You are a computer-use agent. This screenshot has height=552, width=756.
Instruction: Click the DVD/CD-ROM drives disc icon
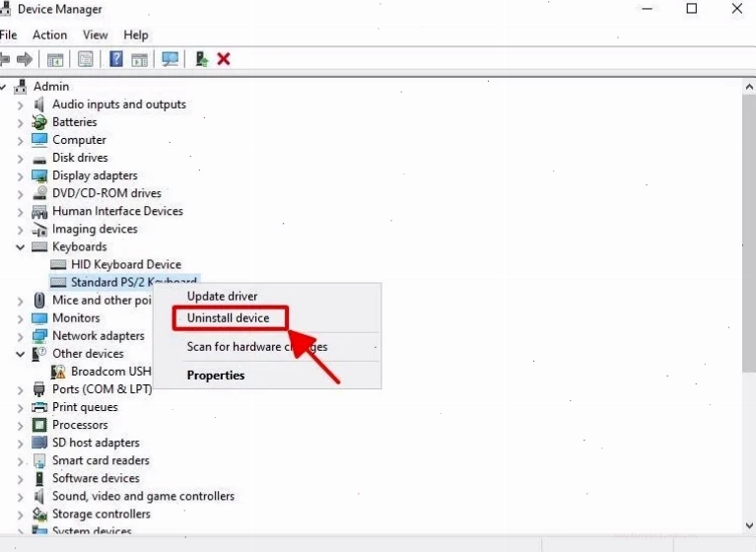(x=39, y=193)
